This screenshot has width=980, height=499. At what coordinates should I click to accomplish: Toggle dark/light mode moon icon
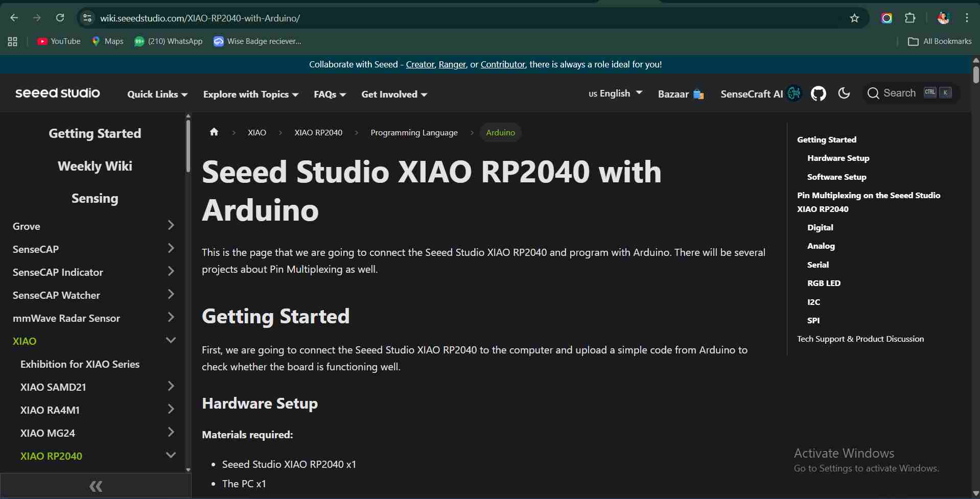coord(844,93)
